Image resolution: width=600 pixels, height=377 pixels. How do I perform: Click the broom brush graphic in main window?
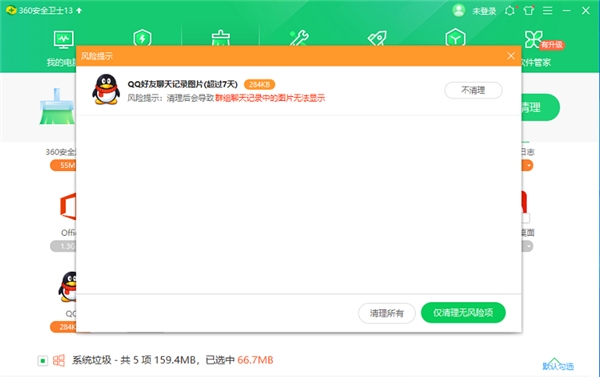coord(57,107)
